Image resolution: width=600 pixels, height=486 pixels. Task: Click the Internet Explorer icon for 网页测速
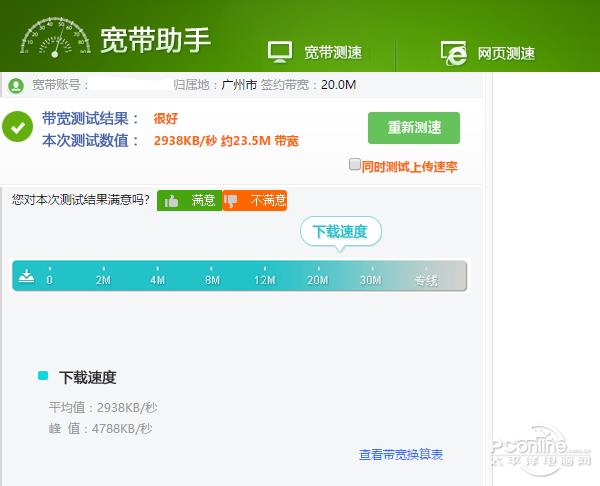pos(454,52)
